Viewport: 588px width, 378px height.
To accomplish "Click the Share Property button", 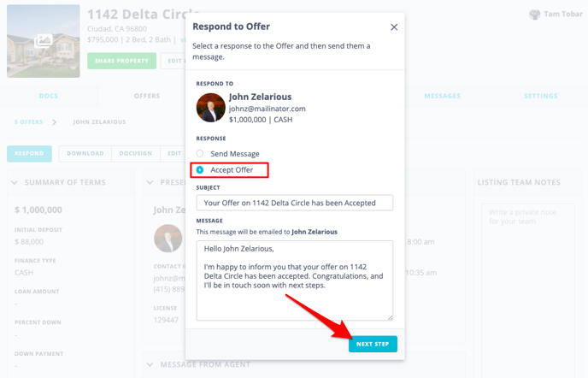I will tap(122, 61).
